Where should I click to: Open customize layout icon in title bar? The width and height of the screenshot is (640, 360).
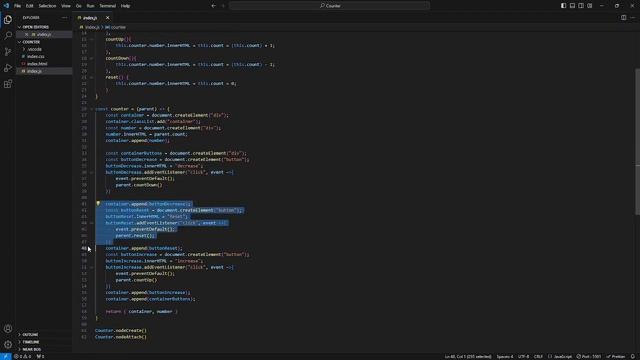[x=590, y=6]
